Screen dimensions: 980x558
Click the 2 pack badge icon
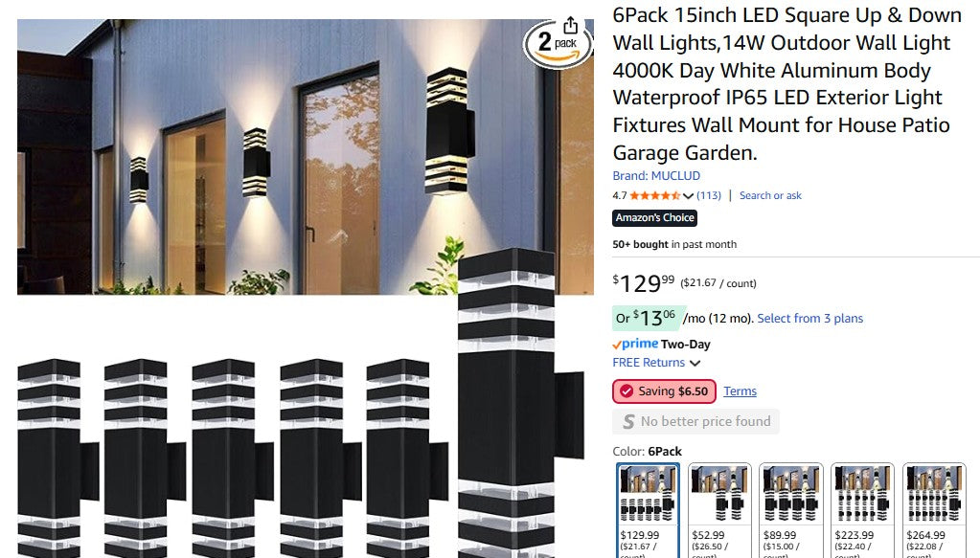coord(558,44)
